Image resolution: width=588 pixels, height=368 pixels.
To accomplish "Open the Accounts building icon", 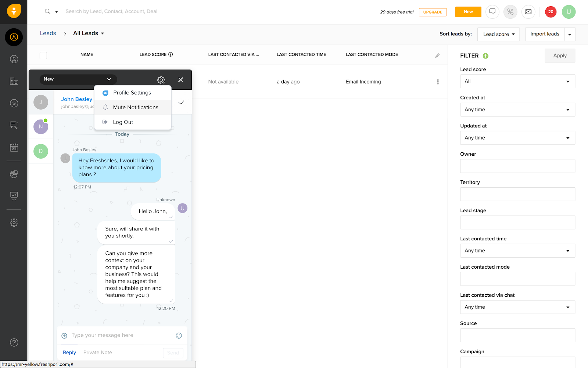I will (14, 81).
